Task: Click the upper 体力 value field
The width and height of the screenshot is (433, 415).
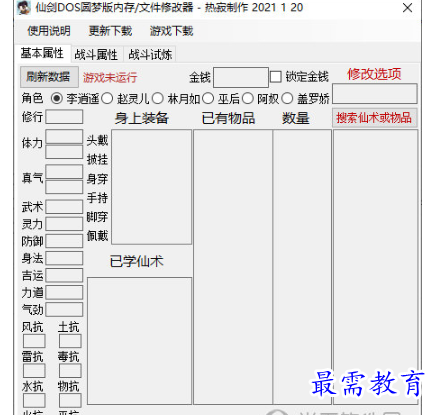Action: click(x=64, y=136)
